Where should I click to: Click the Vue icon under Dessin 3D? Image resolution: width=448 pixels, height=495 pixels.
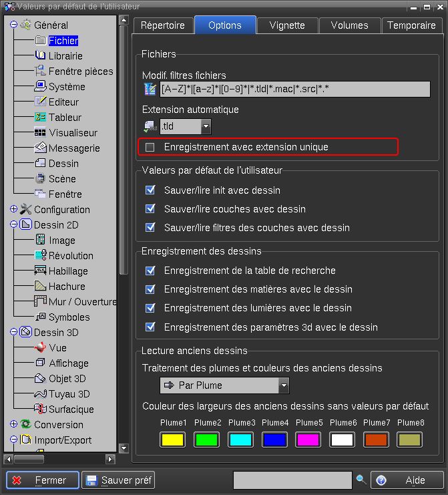pyautogui.click(x=40, y=348)
